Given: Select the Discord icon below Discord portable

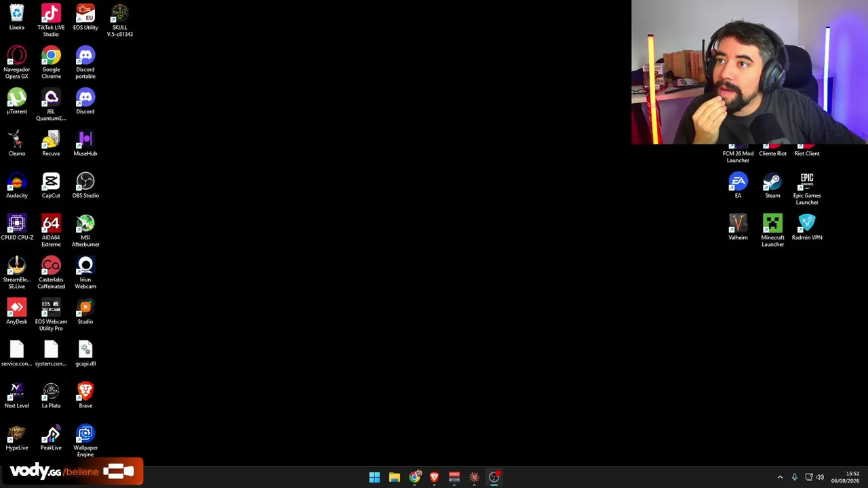Looking at the screenshot, I should (x=85, y=98).
